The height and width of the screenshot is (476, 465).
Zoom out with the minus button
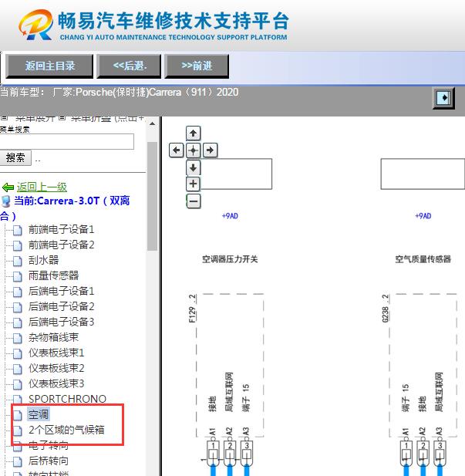click(194, 201)
